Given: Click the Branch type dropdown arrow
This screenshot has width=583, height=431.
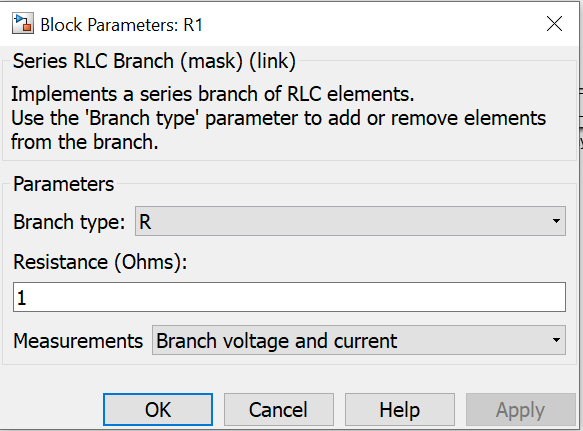Looking at the screenshot, I should pos(556,221).
